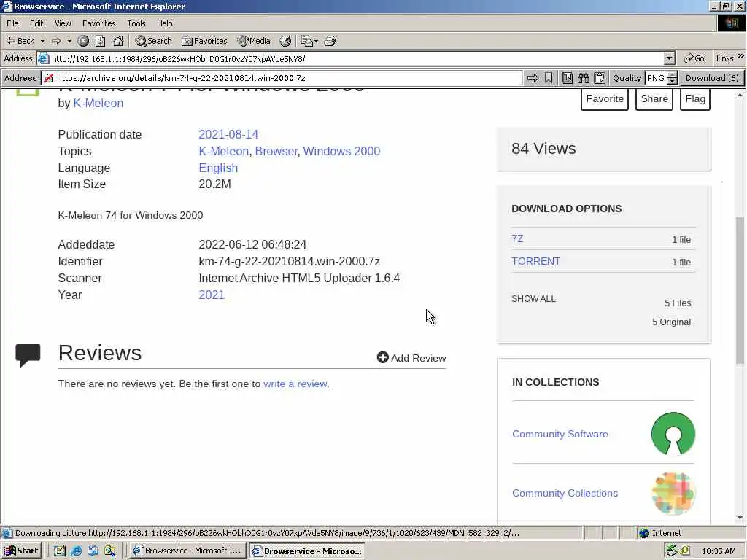This screenshot has height=560, width=747.
Task: Click the 2021 year link
Action: click(x=211, y=295)
